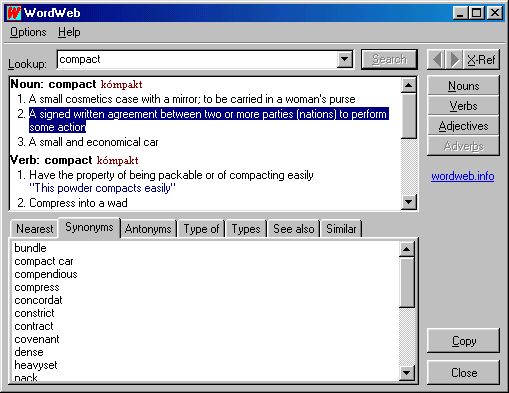The width and height of the screenshot is (509, 393).
Task: Select verb definition 'Have the property of being packable'
Action: click(x=171, y=175)
